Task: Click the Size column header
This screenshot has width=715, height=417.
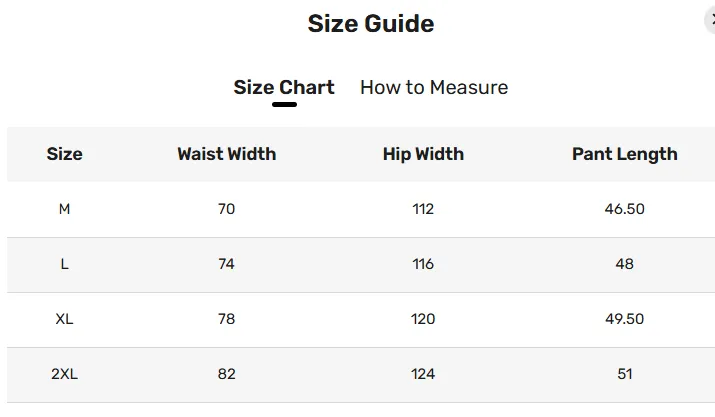Action: 64,154
